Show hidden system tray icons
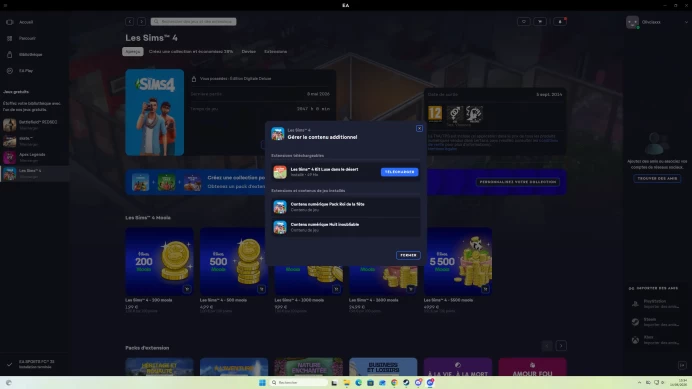The height and width of the screenshot is (389, 692). [639, 382]
